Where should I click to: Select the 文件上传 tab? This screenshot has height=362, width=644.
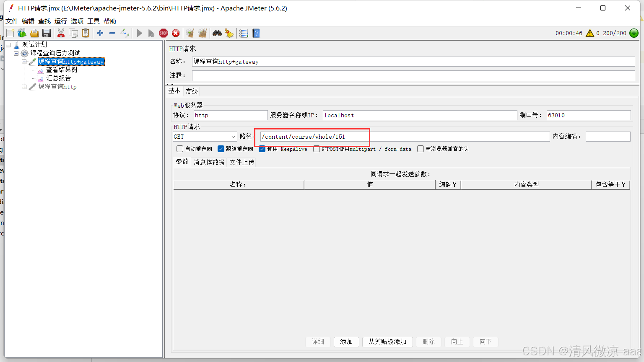click(x=242, y=162)
